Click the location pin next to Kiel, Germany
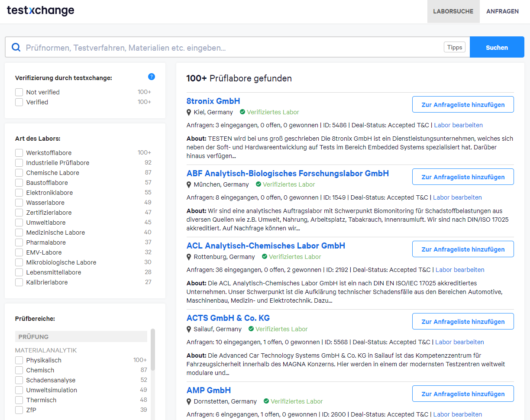The image size is (530, 420). click(x=189, y=112)
